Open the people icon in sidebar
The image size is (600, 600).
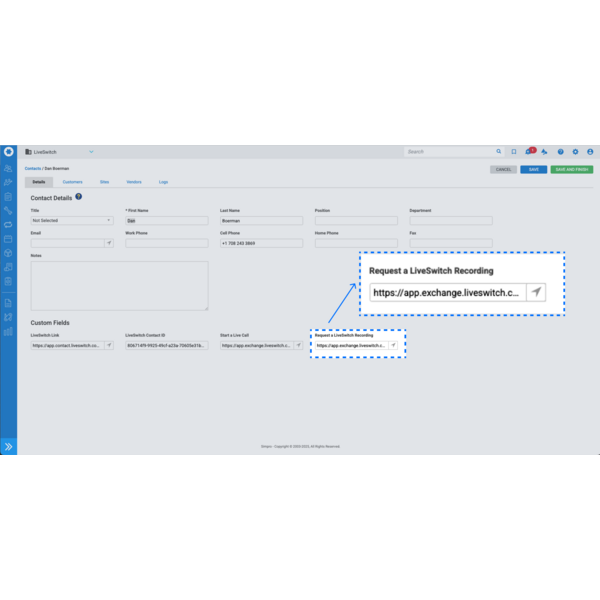(x=8, y=168)
